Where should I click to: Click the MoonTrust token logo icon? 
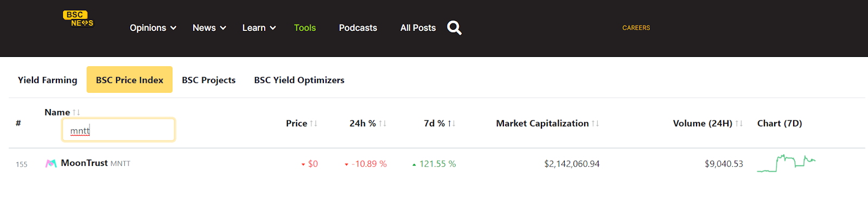(51, 163)
